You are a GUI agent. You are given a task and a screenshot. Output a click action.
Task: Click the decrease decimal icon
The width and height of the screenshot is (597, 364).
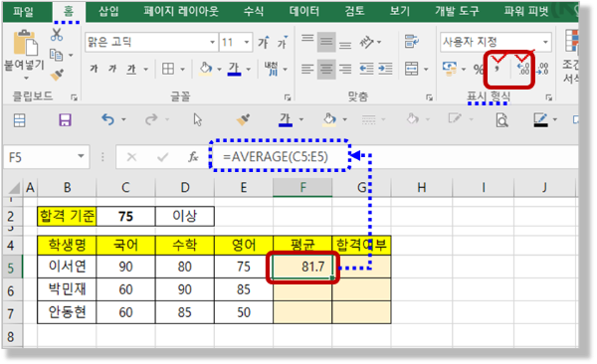click(x=542, y=69)
